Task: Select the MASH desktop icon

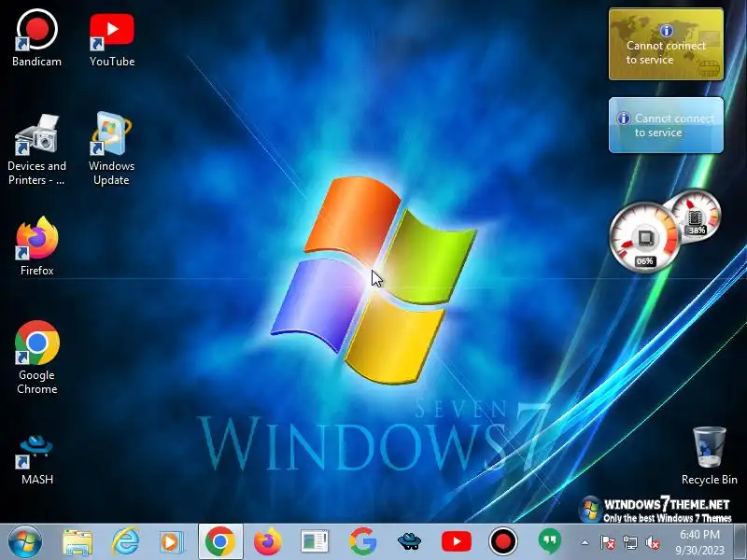Action: click(x=36, y=460)
